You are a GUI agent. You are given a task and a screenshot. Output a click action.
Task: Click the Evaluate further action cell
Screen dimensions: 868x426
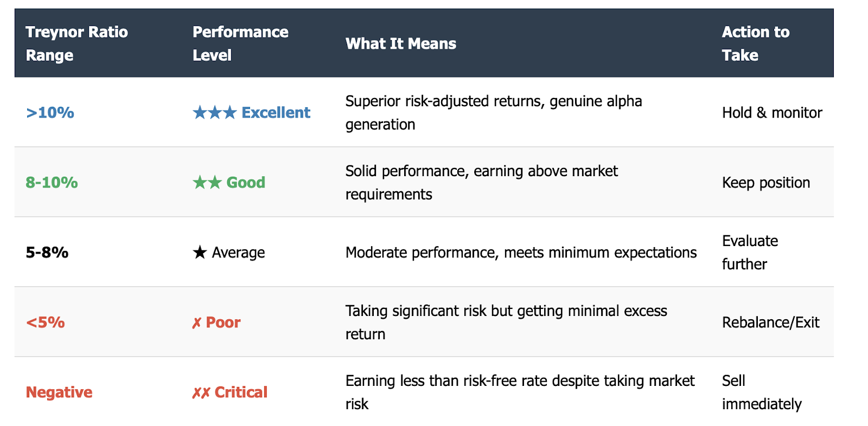point(750,252)
